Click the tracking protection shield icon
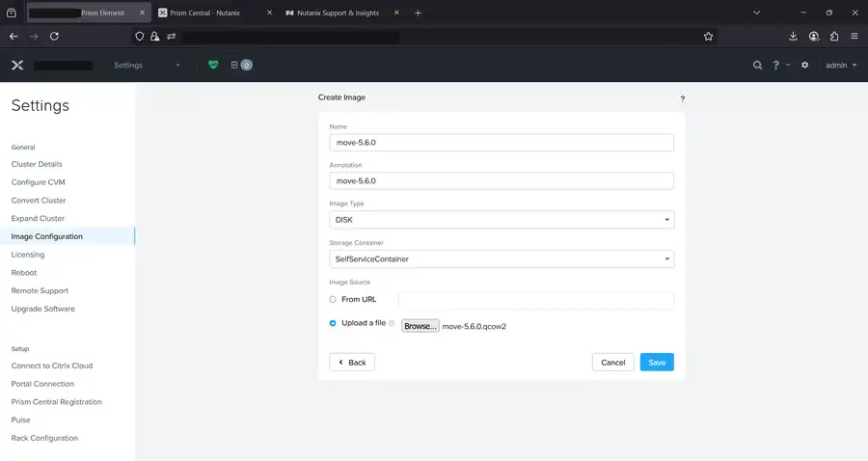The height and width of the screenshot is (461, 868). click(140, 37)
